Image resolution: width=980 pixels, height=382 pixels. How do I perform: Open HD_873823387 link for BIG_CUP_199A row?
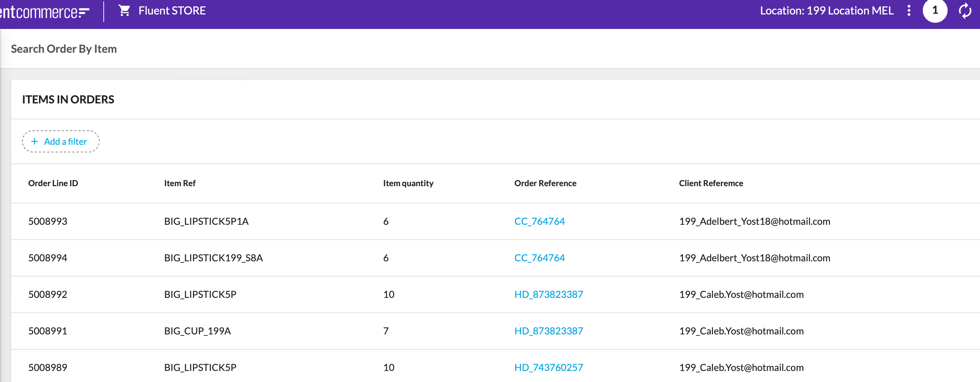click(x=548, y=331)
